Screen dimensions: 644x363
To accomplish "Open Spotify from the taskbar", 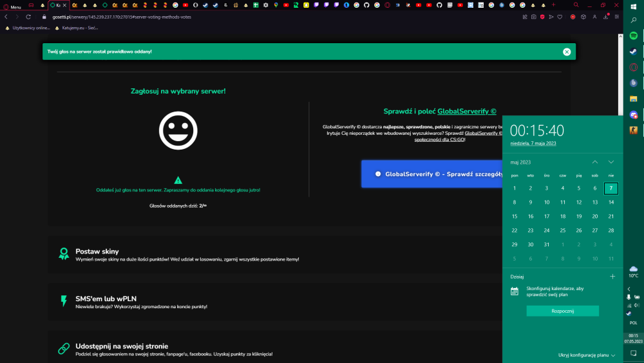I will coord(634,35).
